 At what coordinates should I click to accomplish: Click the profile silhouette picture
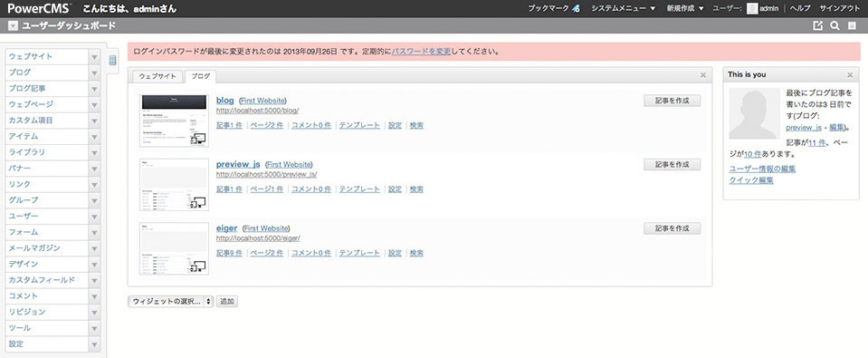coord(754,113)
